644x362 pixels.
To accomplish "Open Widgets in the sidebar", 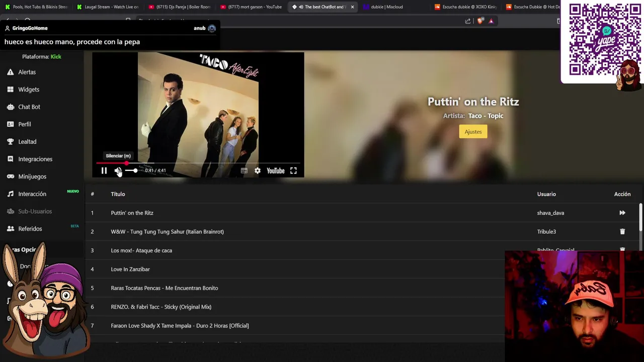I will tap(29, 89).
